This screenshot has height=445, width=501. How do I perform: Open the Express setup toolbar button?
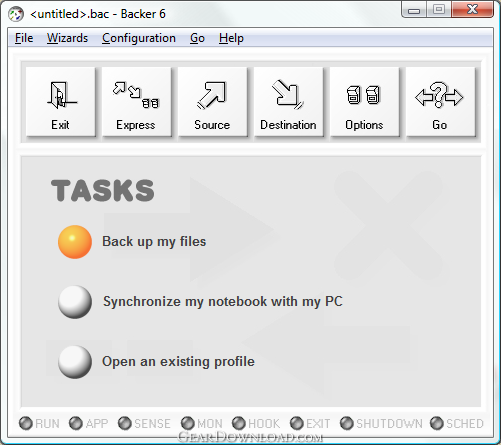(136, 102)
